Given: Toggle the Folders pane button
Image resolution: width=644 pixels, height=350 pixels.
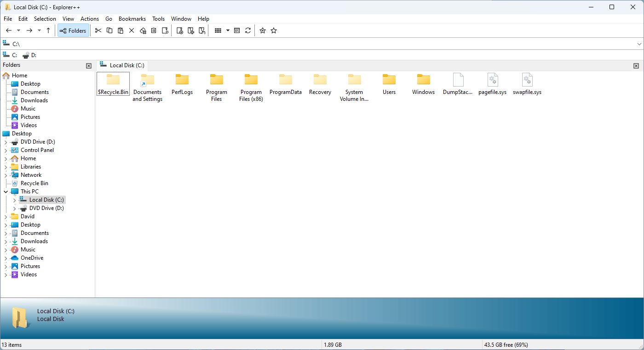Looking at the screenshot, I should coord(73,30).
